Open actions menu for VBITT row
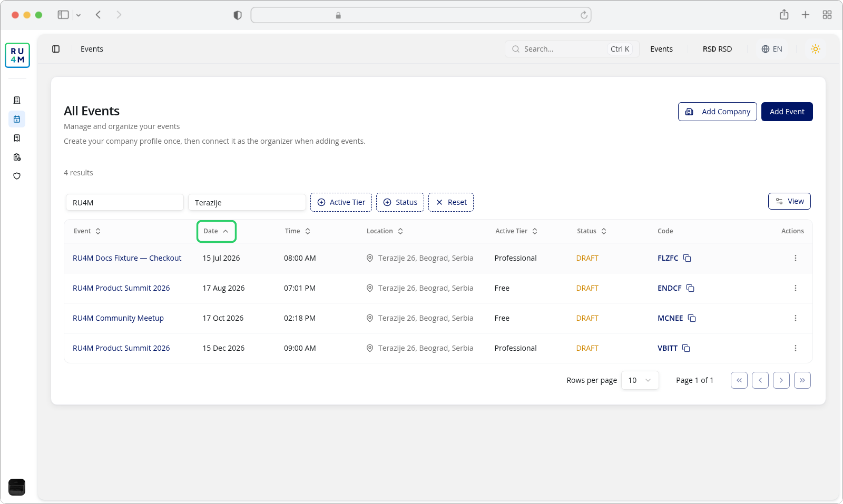Viewport: 843px width, 504px height. [796, 348]
